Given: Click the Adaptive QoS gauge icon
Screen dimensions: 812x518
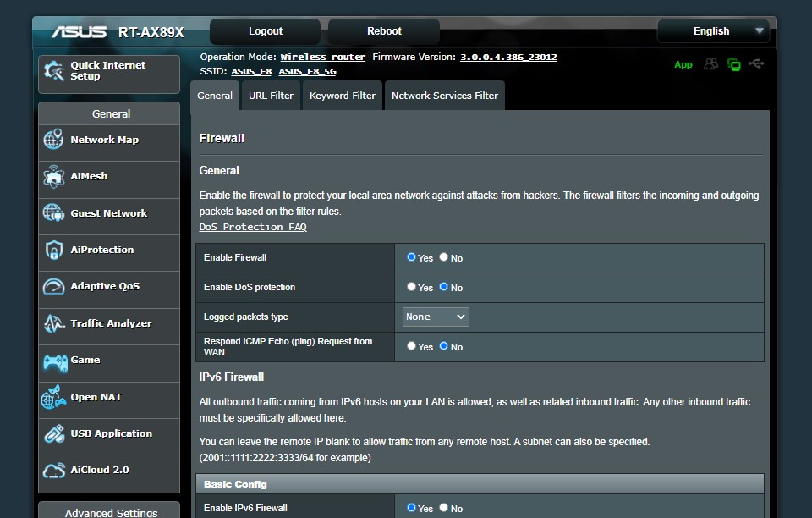Looking at the screenshot, I should [x=54, y=286].
